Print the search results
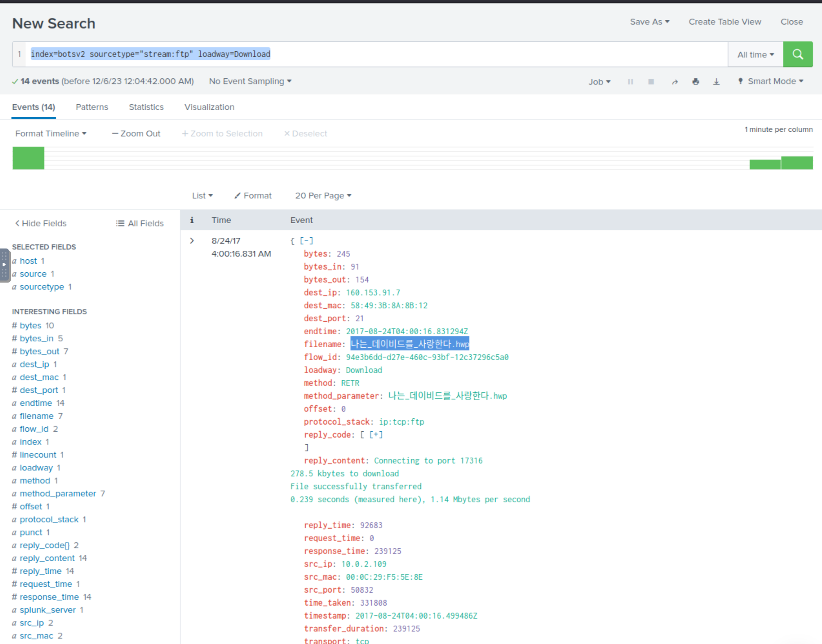 coord(695,81)
